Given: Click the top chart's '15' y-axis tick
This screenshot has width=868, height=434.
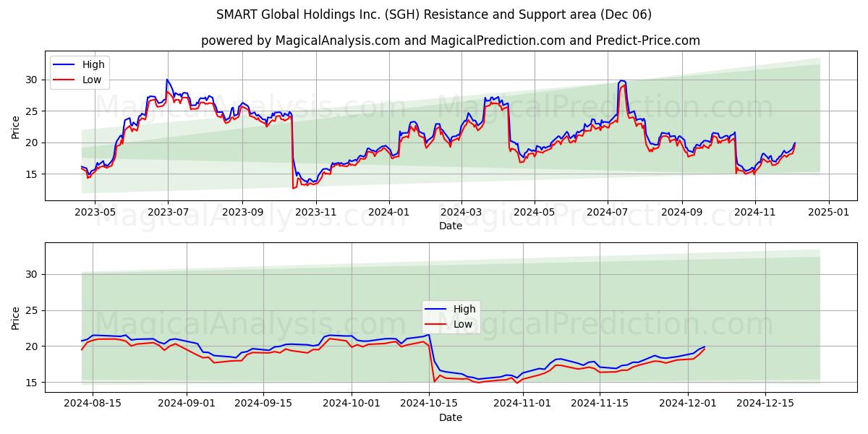Looking at the screenshot, I should pos(33,174).
